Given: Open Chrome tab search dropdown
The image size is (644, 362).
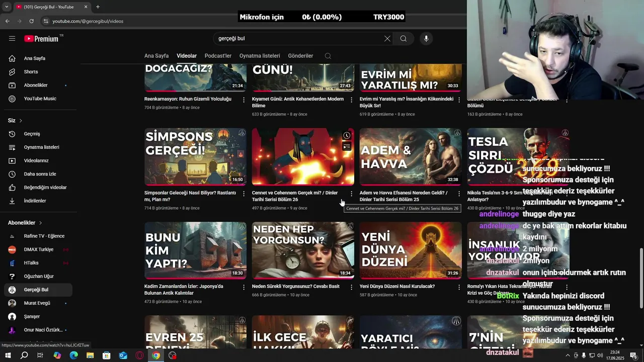Looking at the screenshot, I should coord(6,7).
